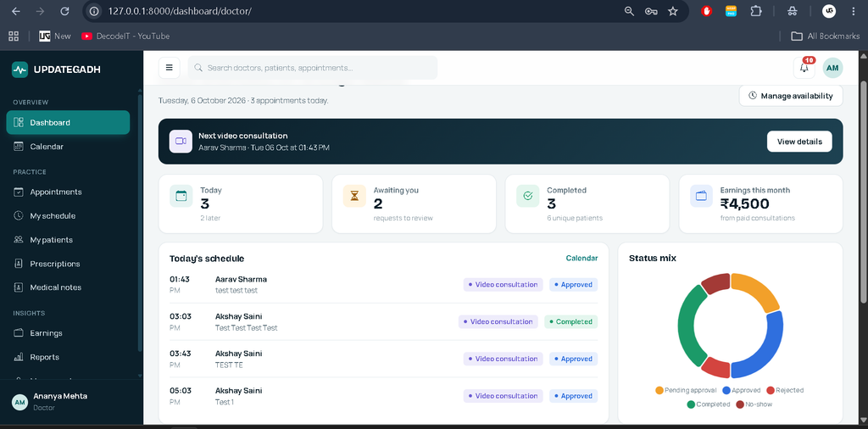Image resolution: width=868 pixels, height=429 pixels.
Task: Click the Today calendar card icon
Action: click(181, 196)
